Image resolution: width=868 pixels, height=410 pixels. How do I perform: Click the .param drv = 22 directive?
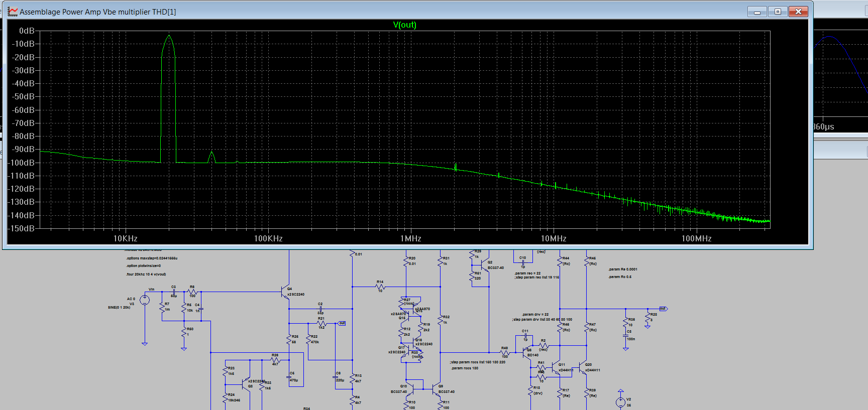pos(535,315)
